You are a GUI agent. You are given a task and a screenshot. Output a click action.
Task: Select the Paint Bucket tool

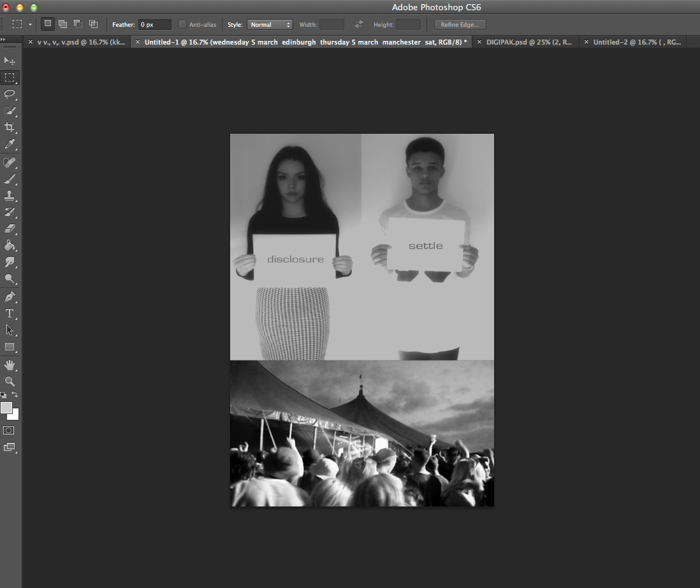(x=10, y=245)
